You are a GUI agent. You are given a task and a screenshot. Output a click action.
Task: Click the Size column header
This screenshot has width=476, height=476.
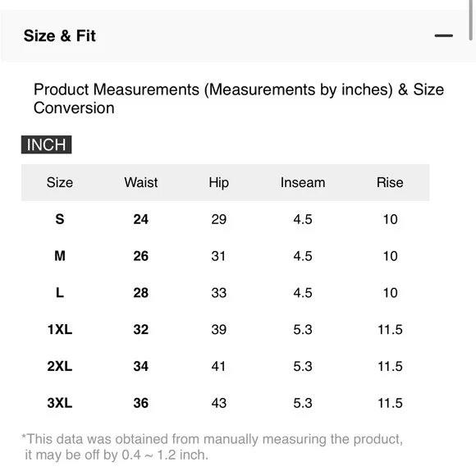tap(60, 183)
